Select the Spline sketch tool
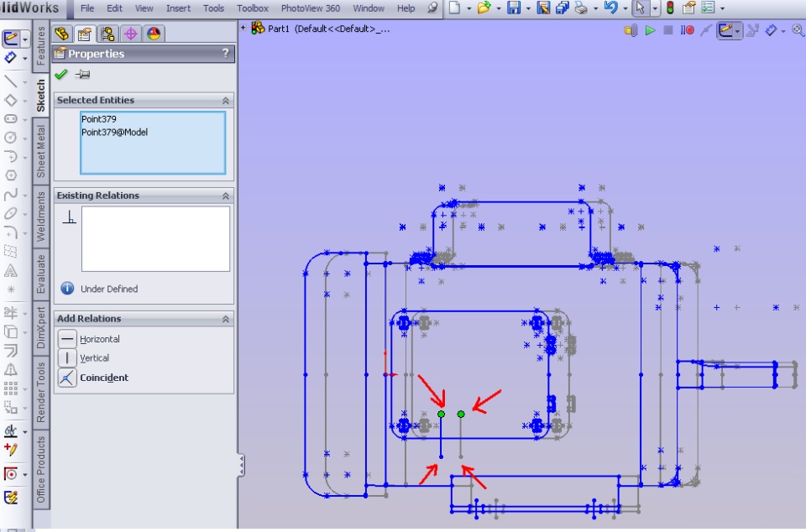 11,195
